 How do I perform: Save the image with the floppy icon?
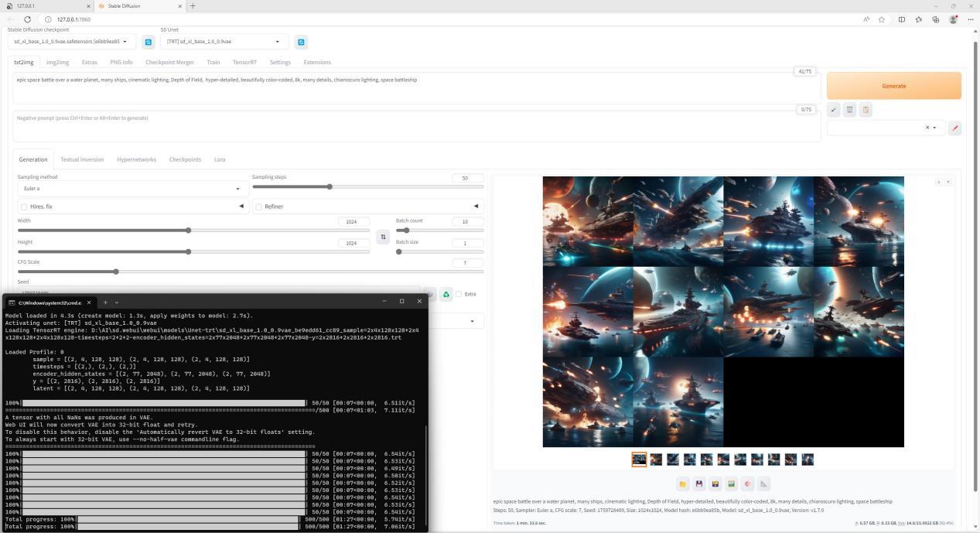(x=698, y=484)
